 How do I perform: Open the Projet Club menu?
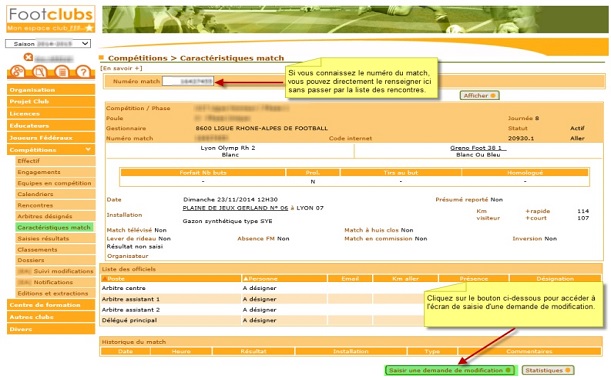51,101
